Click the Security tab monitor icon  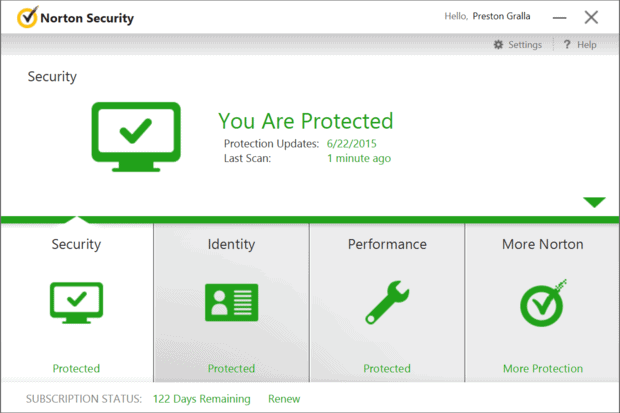point(76,303)
